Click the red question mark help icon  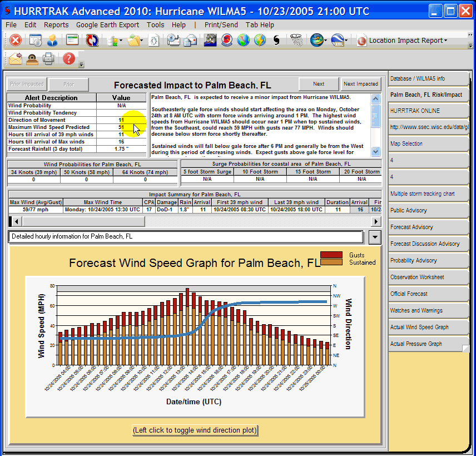coord(69,58)
